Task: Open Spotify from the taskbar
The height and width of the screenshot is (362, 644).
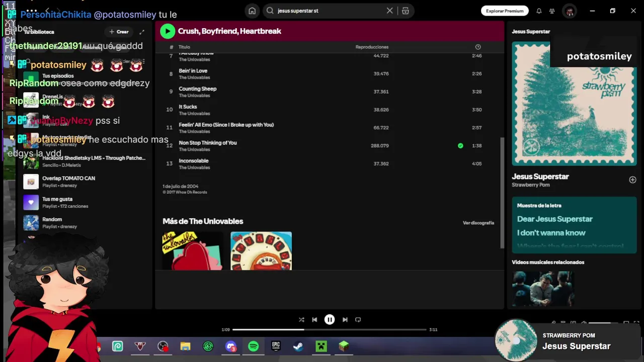Action: [x=253, y=346]
